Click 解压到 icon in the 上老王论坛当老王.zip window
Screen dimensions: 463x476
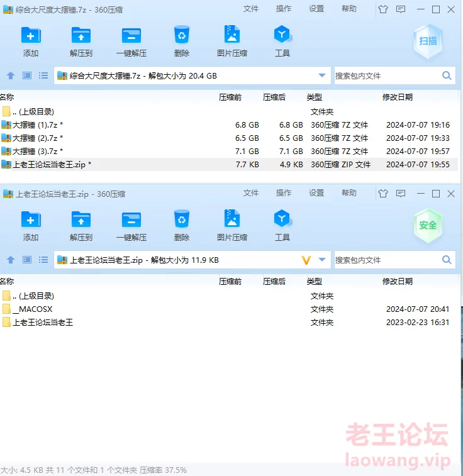click(81, 219)
